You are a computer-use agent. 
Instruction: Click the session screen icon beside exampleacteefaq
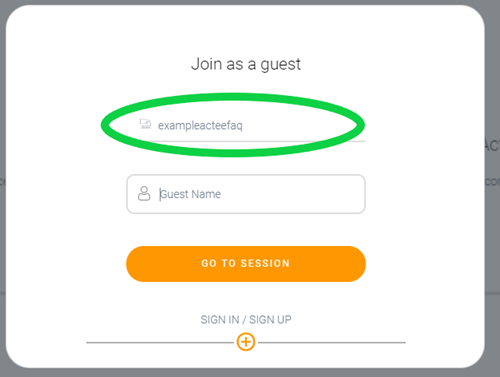[x=145, y=124]
